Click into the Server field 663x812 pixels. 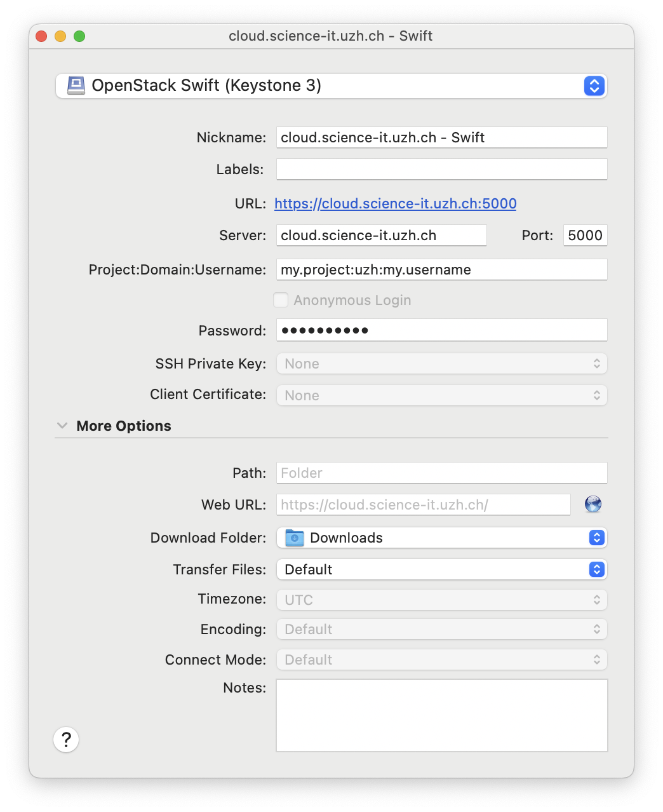click(381, 235)
